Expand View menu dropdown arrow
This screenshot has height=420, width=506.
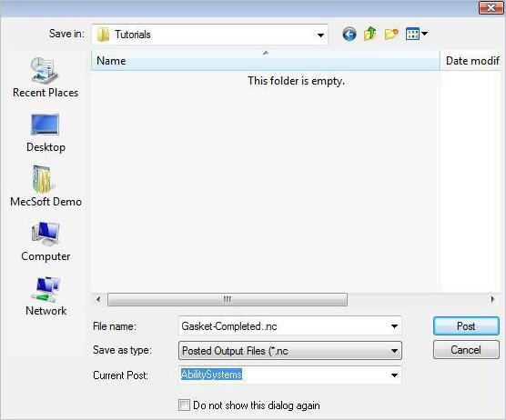[424, 34]
